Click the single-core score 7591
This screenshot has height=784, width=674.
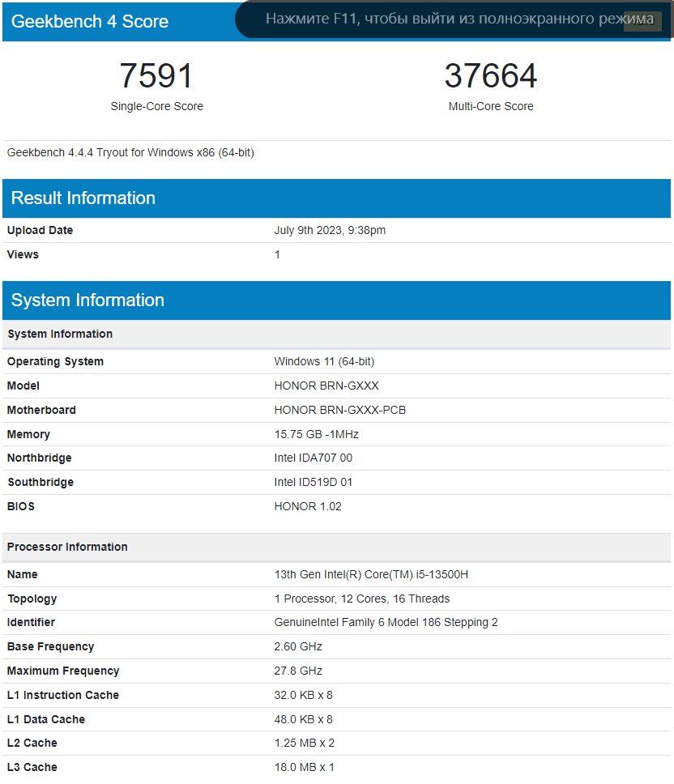click(156, 75)
